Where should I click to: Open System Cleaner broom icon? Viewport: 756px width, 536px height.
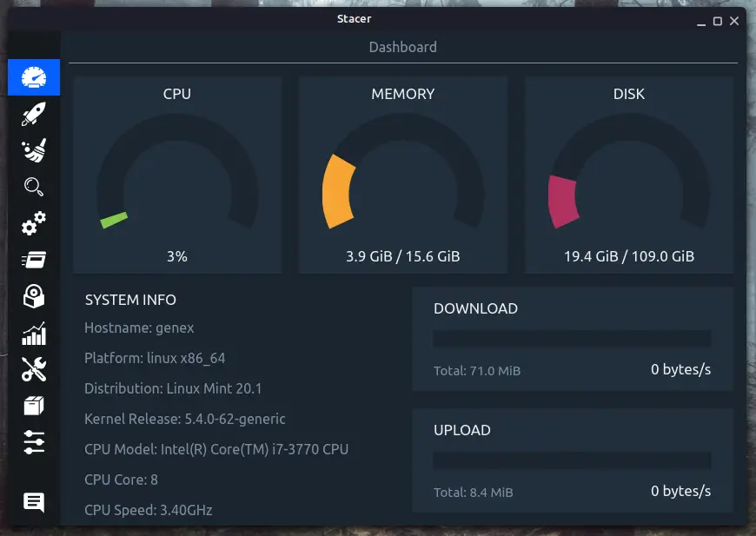[x=34, y=150]
